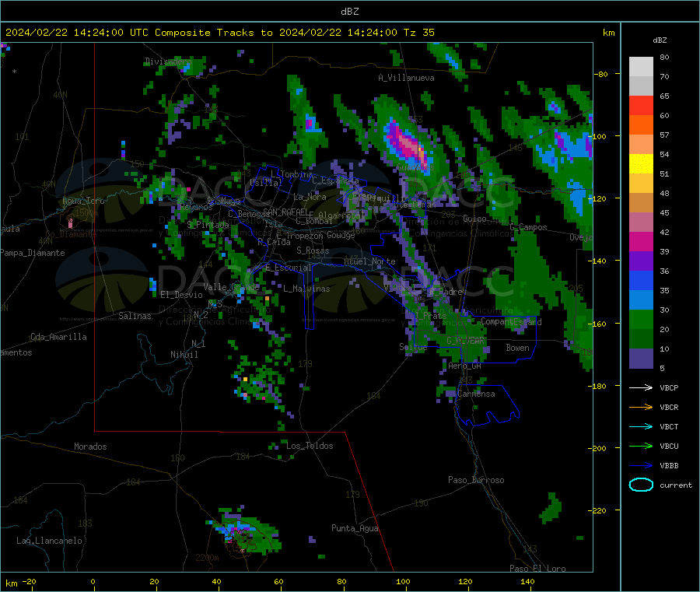
Task: Click the 'SAN_RAFAEL' map label
Action: [x=285, y=212]
